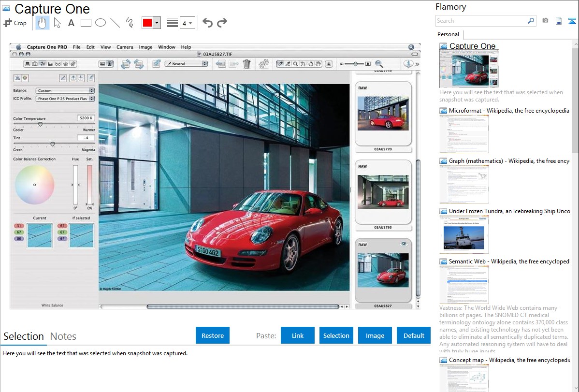The height and width of the screenshot is (392, 579).
Task: Open the Graph (mathematics) Wikipedia snapshot thumbnail
Action: pyautogui.click(x=464, y=184)
